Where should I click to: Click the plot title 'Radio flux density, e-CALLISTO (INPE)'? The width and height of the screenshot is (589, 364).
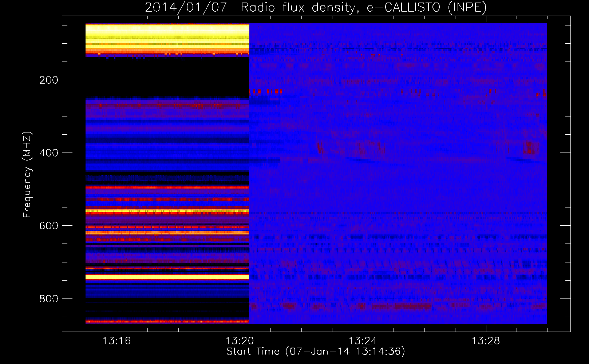pos(364,8)
